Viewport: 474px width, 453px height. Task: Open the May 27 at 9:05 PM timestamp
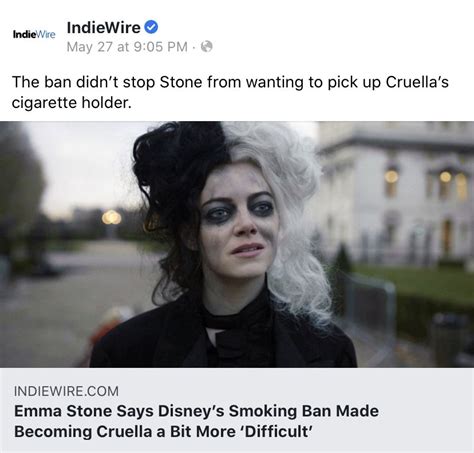127,47
